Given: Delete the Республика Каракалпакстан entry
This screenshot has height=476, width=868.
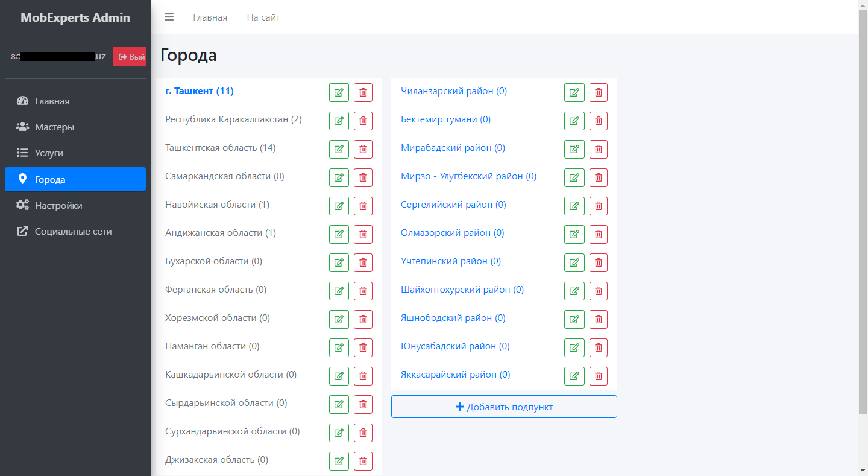Looking at the screenshot, I should 363,121.
